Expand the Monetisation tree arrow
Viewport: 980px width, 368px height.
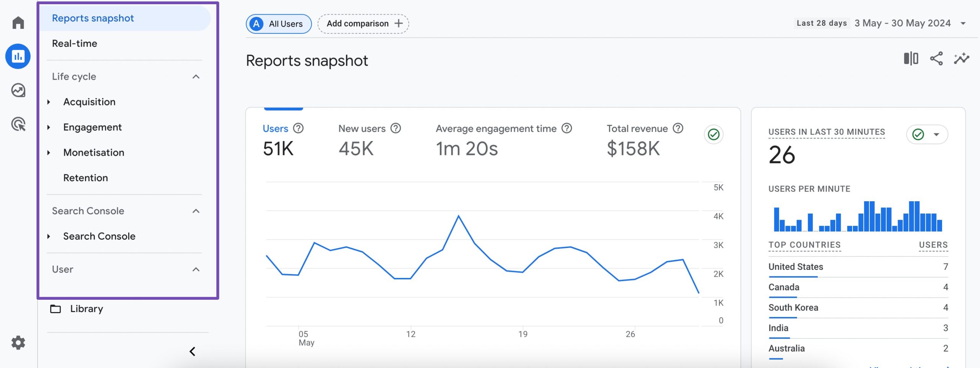point(49,153)
